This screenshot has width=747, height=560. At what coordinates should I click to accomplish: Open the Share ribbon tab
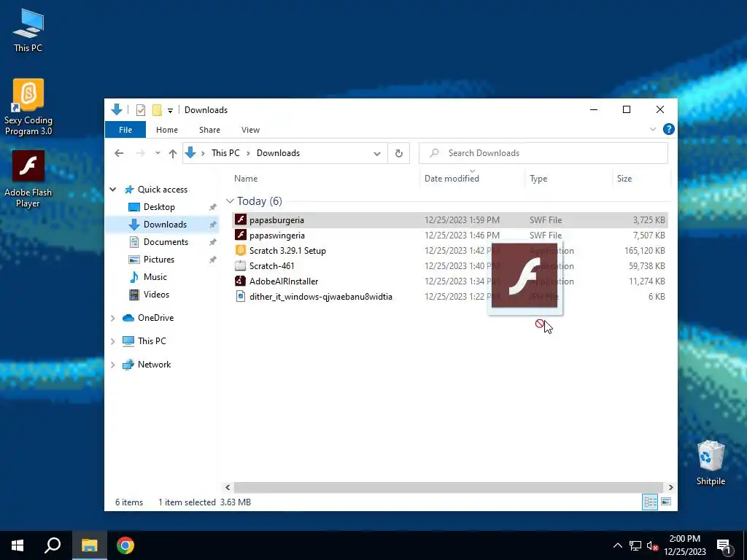pyautogui.click(x=209, y=130)
